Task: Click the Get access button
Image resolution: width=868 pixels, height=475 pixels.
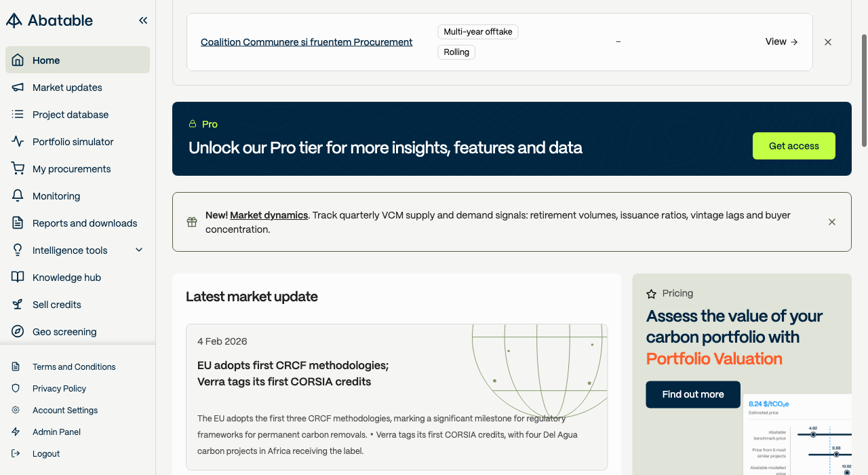Action: 794,146
